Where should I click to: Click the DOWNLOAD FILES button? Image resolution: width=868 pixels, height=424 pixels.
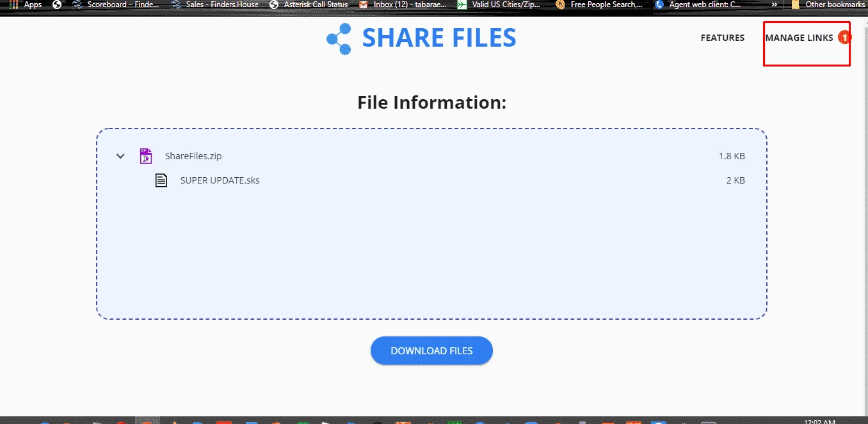click(x=431, y=350)
